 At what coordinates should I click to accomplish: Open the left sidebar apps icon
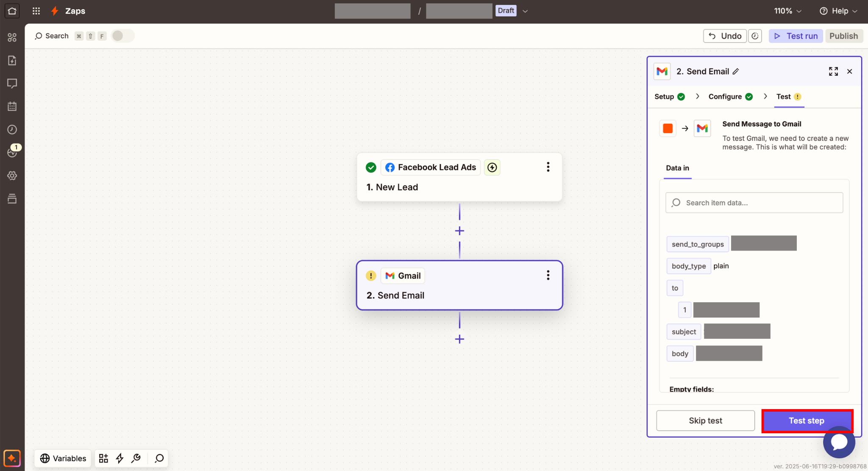[x=12, y=37]
